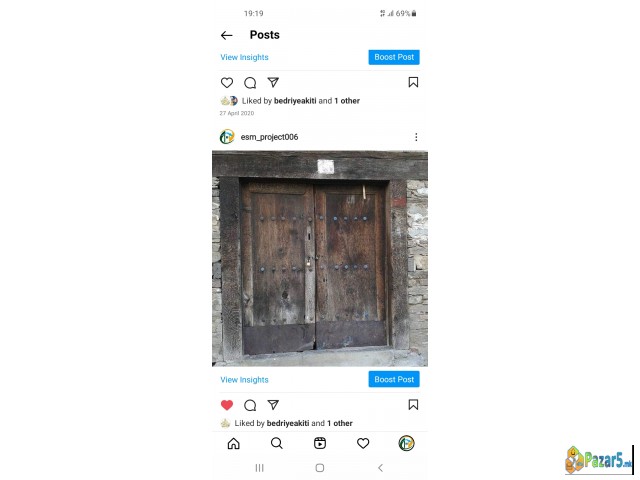Viewport: 640px width, 480px height.
Task: Save the top post with bookmark icon
Action: 413,82
